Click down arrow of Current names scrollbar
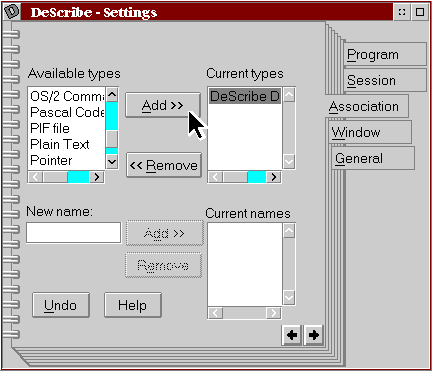432x371 pixels. 289,298
